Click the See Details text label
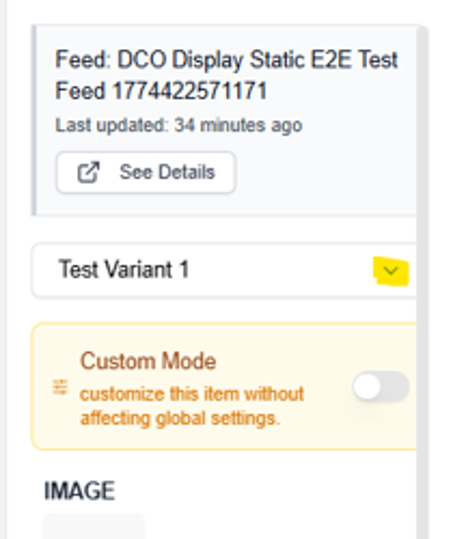The image size is (453, 539). [167, 172]
